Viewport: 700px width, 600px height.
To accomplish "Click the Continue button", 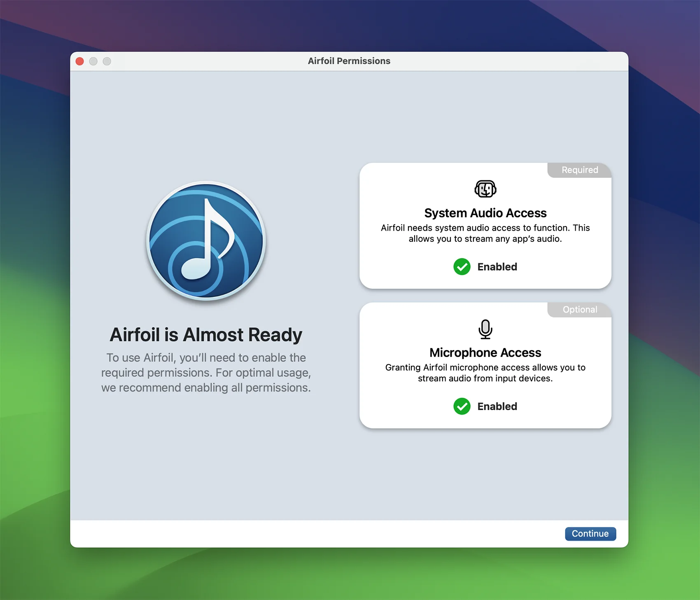I will [x=590, y=534].
